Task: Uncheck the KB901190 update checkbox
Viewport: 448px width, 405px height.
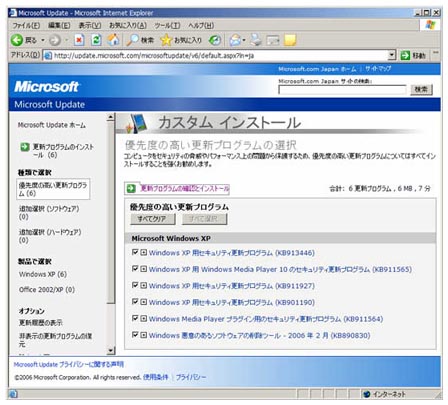Action: (x=135, y=302)
